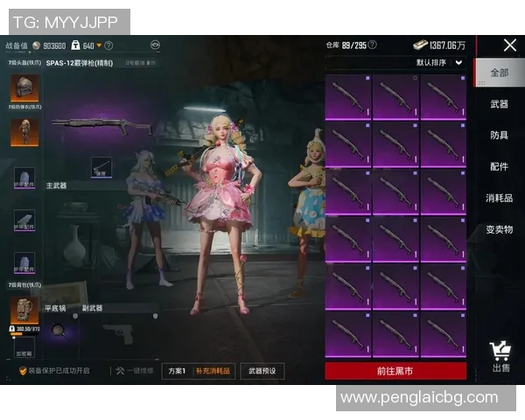Click the SPAS-12 shotgun primary weapon image
The height and width of the screenshot is (420, 525).
pos(100,127)
